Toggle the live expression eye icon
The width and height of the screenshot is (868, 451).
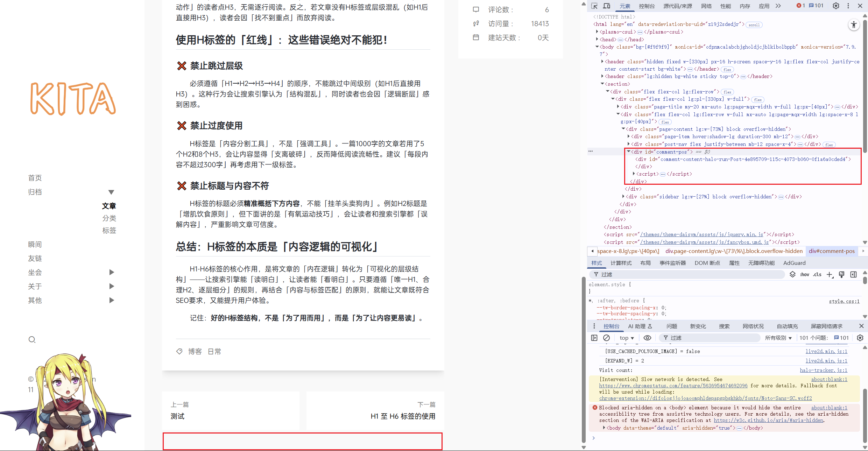[x=647, y=338]
